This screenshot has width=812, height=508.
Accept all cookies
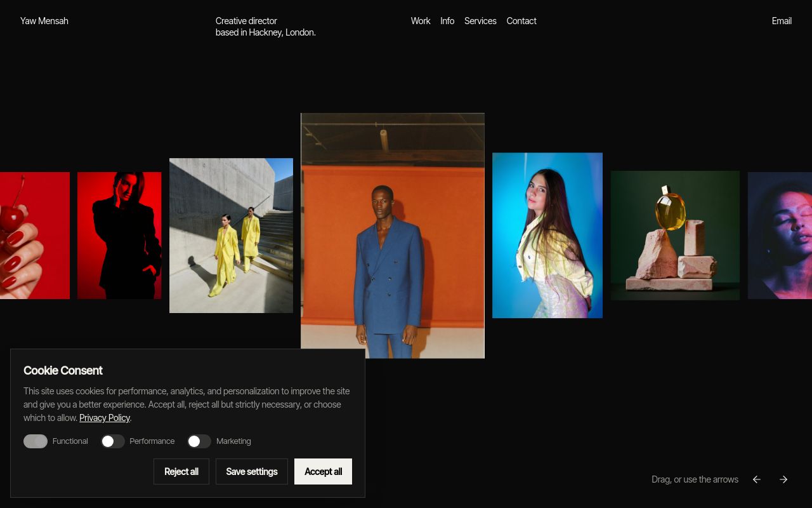323,472
